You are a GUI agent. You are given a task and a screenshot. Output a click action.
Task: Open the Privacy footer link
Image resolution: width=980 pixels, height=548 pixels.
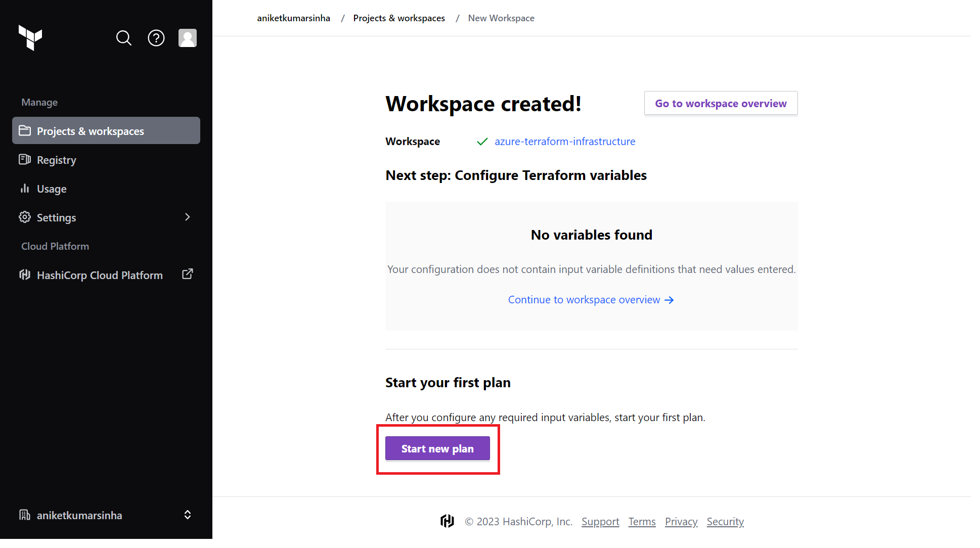coord(681,522)
